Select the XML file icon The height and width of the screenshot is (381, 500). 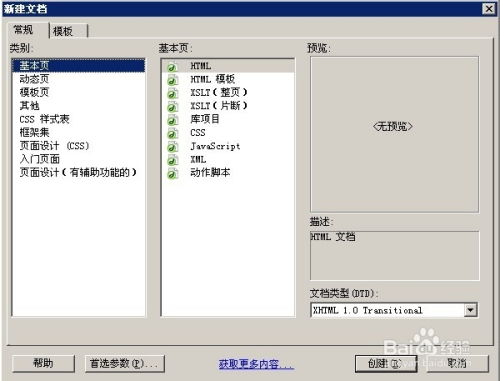[172, 160]
